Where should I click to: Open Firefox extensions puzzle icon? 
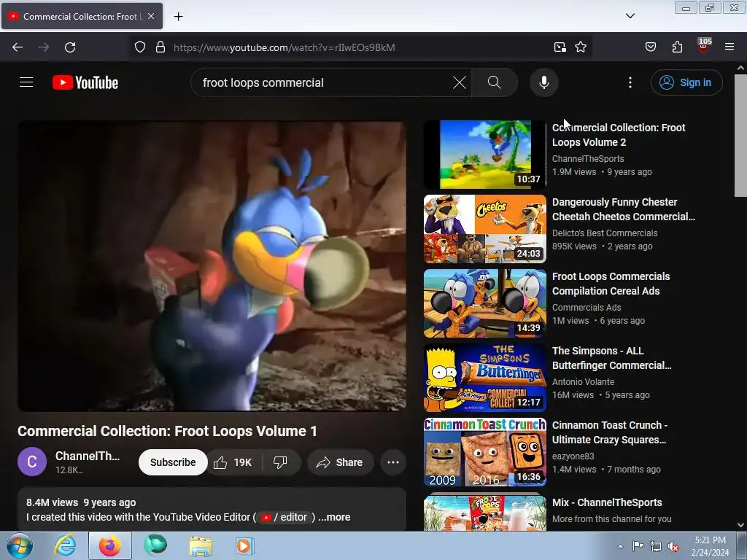(677, 47)
